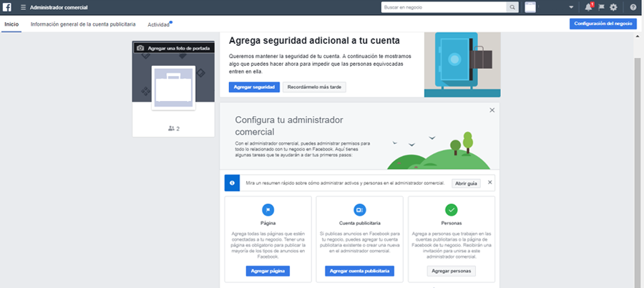Click the Agregar personas button
The image size is (644, 288).
click(x=452, y=271)
